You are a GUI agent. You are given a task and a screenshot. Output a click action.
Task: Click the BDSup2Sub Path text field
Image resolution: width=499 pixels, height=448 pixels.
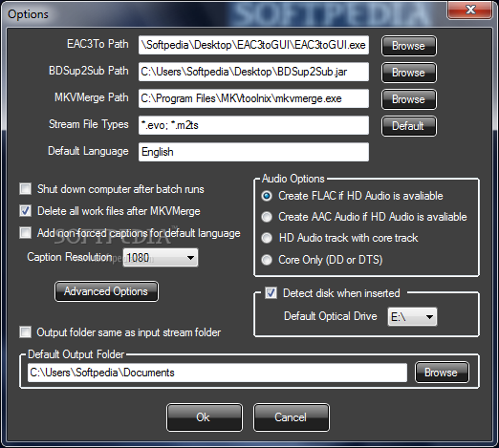coord(253,72)
